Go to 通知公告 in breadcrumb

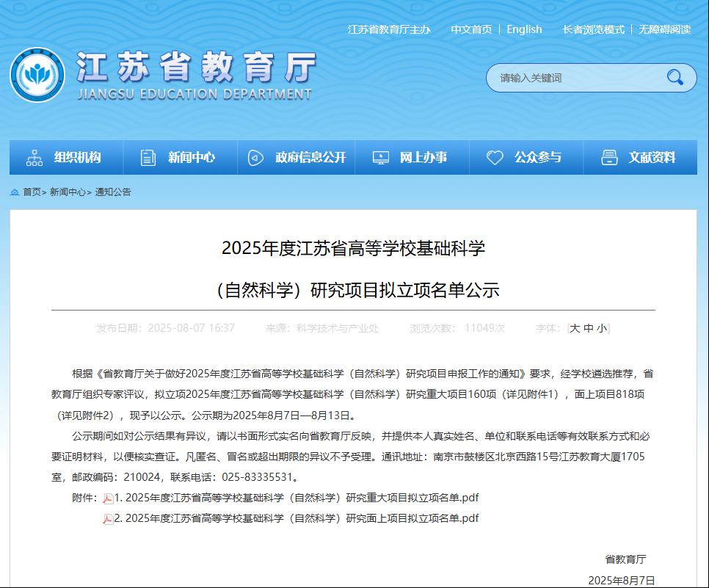[113, 192]
